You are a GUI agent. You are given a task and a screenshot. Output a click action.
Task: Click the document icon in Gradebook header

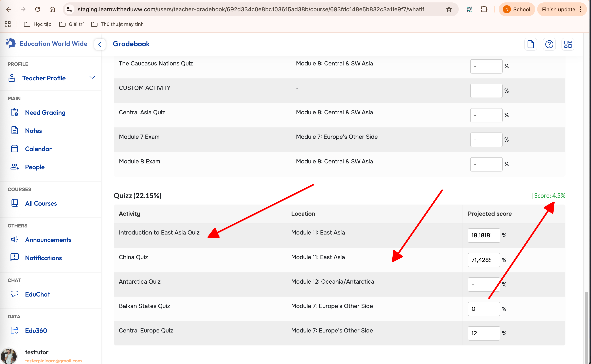coord(531,44)
